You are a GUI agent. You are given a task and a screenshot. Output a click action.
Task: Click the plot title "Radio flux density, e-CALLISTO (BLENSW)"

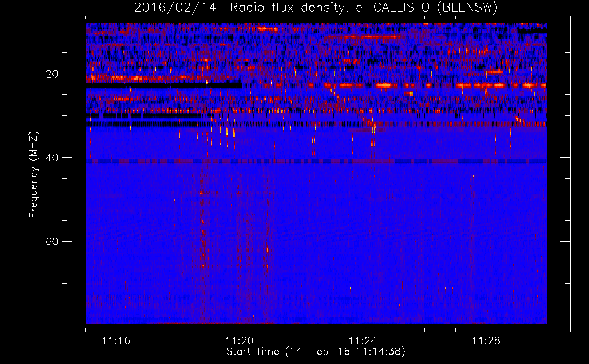(x=363, y=7)
